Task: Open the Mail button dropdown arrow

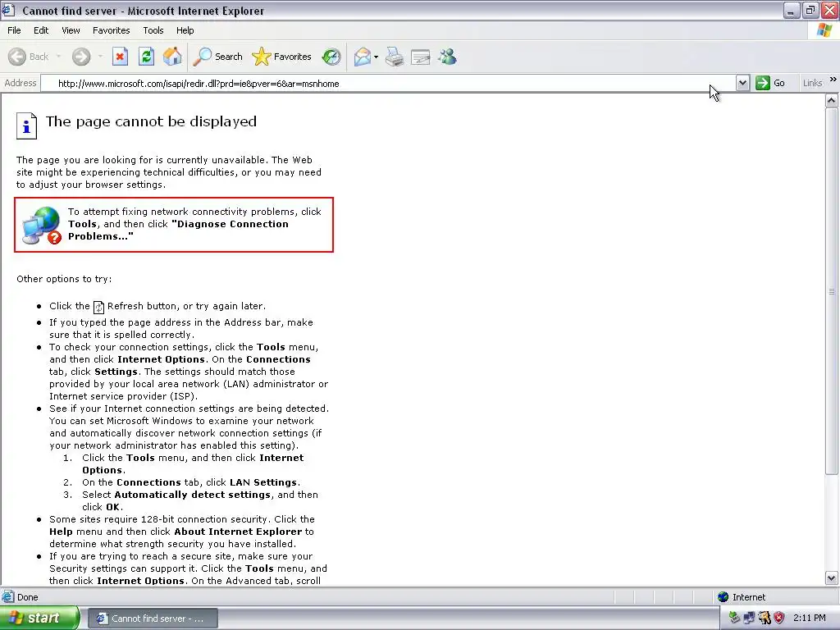Action: (376, 57)
